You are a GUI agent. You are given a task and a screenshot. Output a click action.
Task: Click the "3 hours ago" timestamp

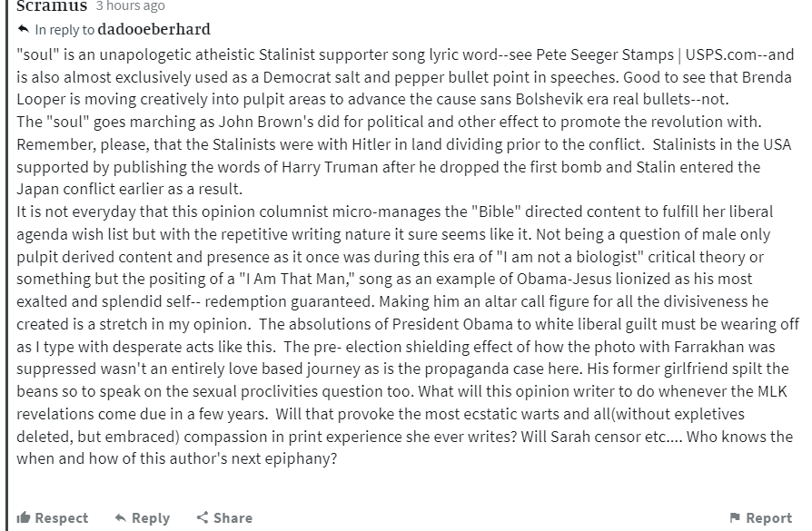[131, 6]
